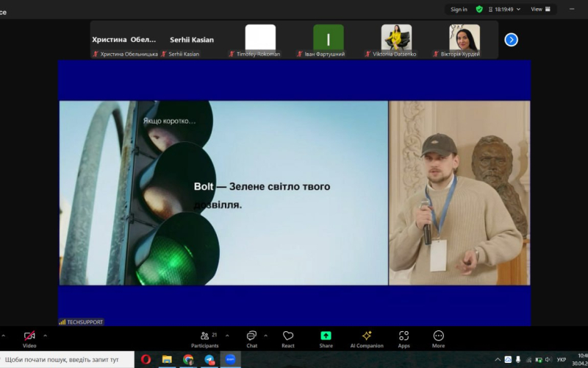Select Христина Обельницька participant tile
The width and height of the screenshot is (588, 368).
(124, 40)
